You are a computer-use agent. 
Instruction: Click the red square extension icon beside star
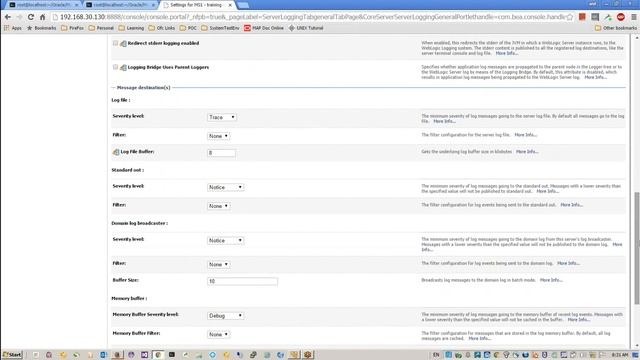point(582,17)
